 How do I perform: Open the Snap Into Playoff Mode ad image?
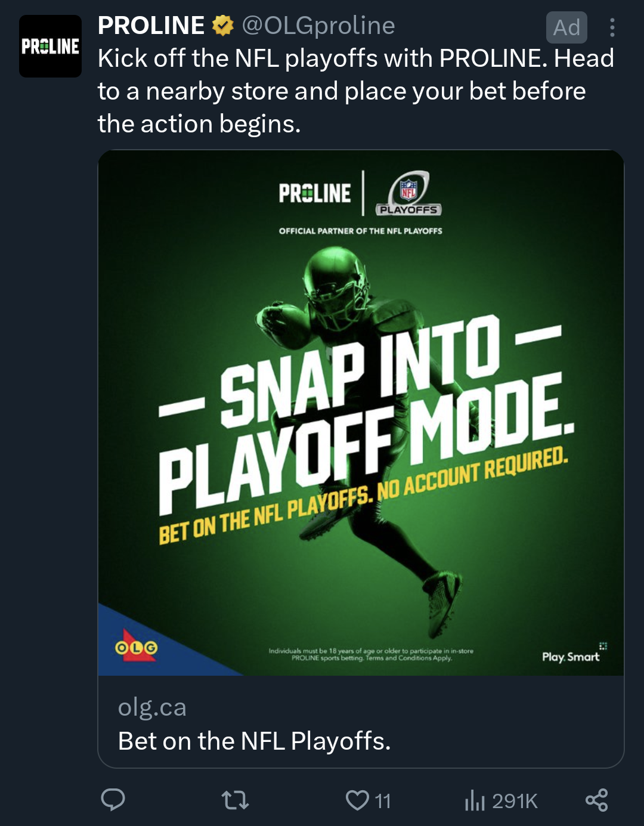(x=361, y=413)
